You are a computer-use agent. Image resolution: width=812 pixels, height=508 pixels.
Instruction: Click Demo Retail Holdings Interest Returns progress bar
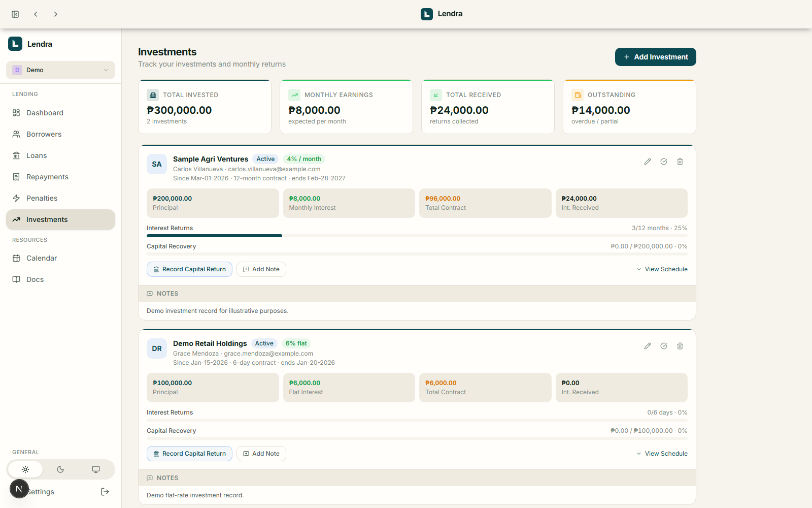pyautogui.click(x=417, y=420)
